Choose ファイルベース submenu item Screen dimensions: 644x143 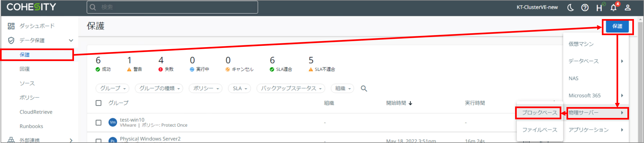coord(540,130)
